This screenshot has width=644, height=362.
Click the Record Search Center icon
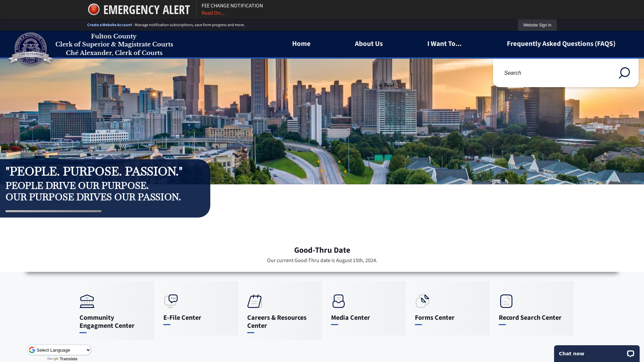point(506,301)
